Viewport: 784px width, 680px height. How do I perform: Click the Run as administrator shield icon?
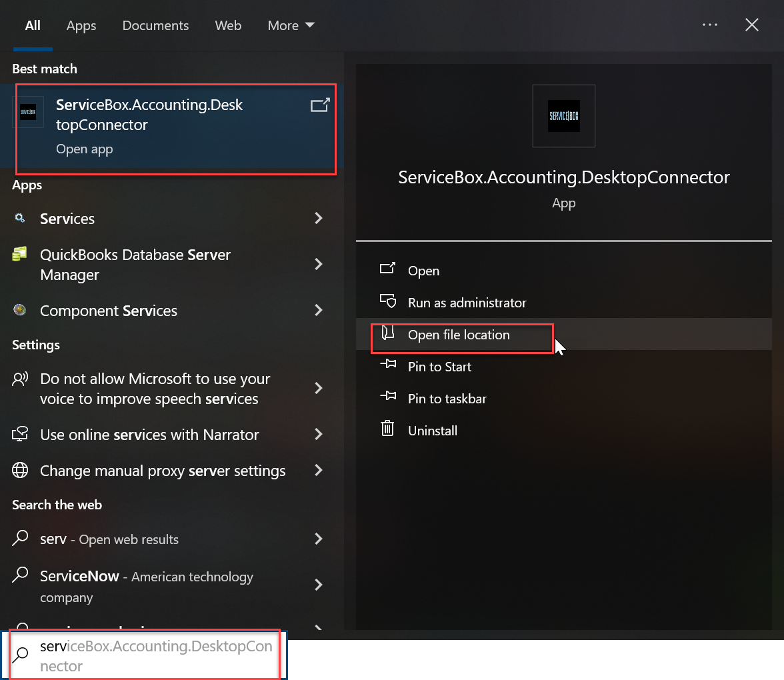[388, 301]
